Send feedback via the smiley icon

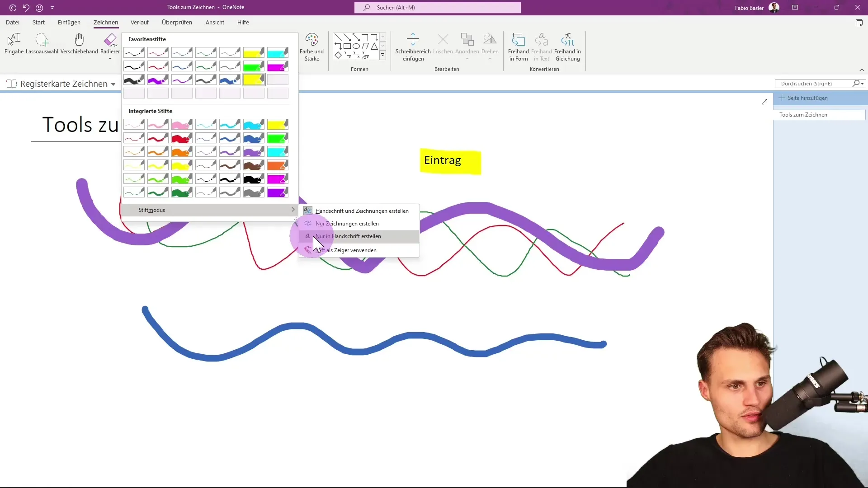[39, 8]
